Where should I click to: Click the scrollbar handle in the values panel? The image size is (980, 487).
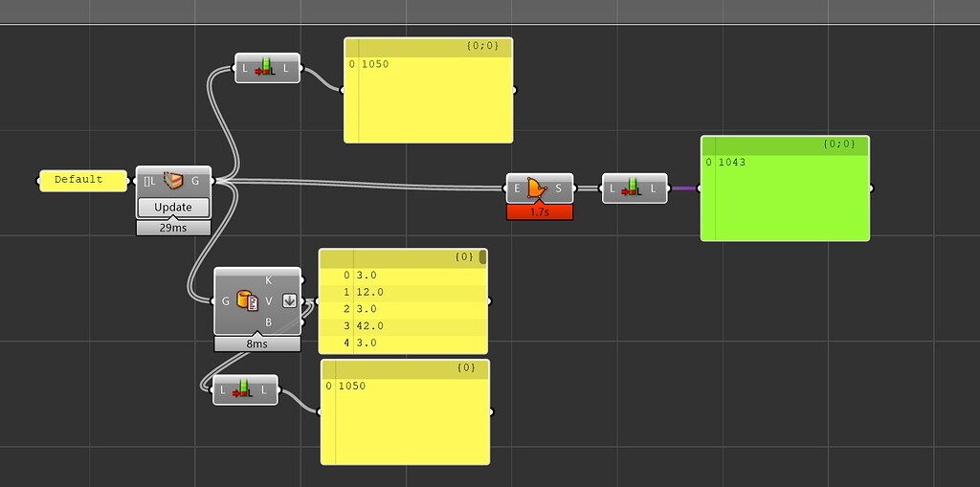[x=482, y=256]
